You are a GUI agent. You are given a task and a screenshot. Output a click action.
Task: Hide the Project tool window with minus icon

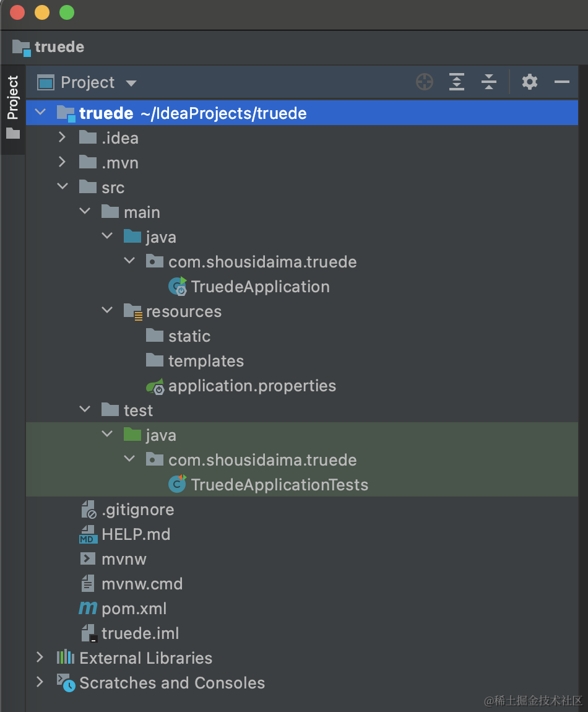561,82
